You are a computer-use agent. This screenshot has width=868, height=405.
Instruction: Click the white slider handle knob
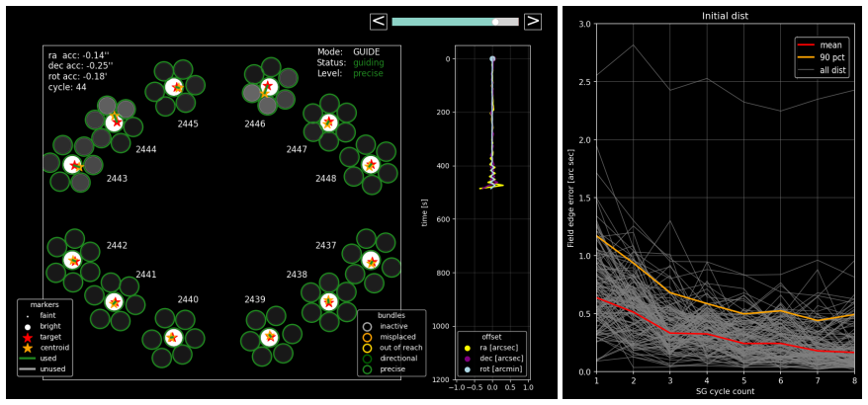(495, 22)
